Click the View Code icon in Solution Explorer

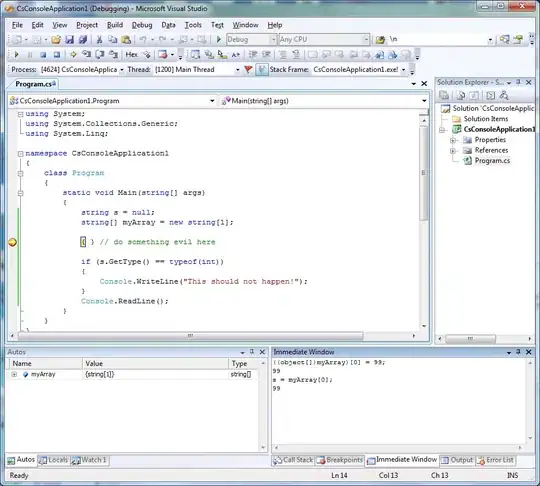(x=490, y=95)
